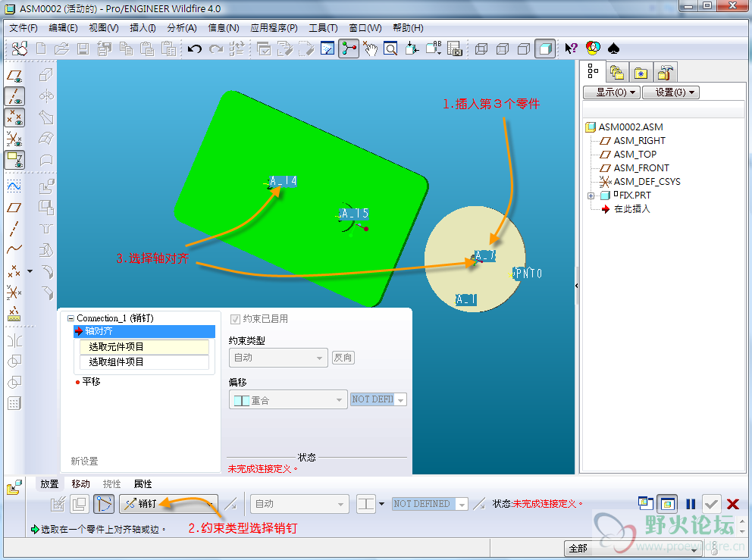Click the datum coordinate system tool icon
The height and width of the screenshot is (560, 752).
point(14,293)
